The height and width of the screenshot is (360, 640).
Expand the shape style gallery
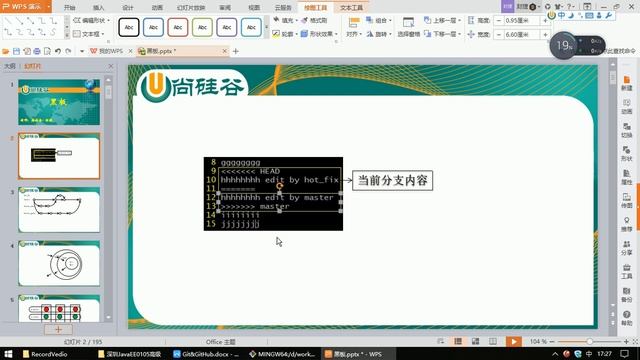[267, 27]
